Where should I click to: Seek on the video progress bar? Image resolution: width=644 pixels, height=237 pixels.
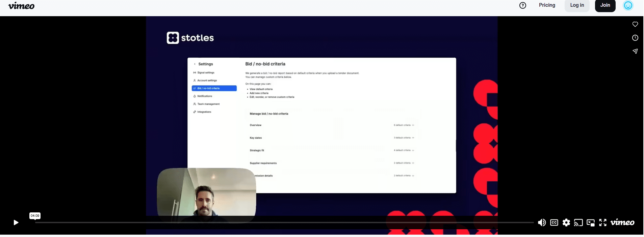(284, 223)
